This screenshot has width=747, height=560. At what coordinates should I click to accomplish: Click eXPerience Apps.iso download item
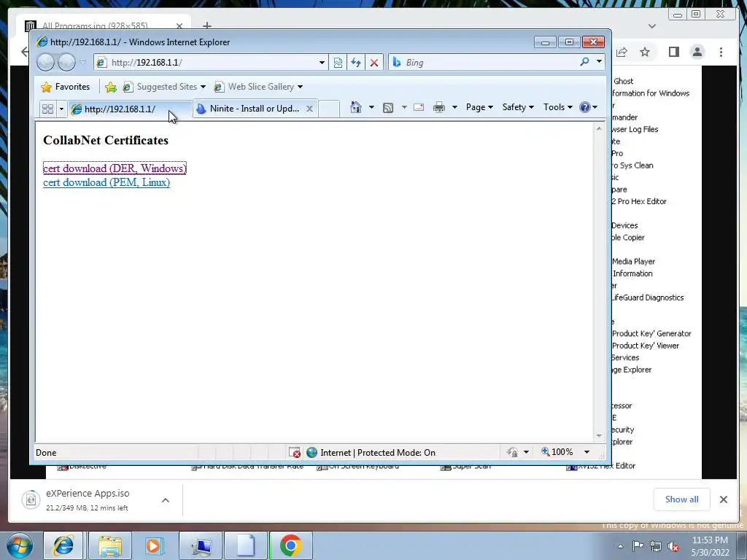tap(88, 500)
